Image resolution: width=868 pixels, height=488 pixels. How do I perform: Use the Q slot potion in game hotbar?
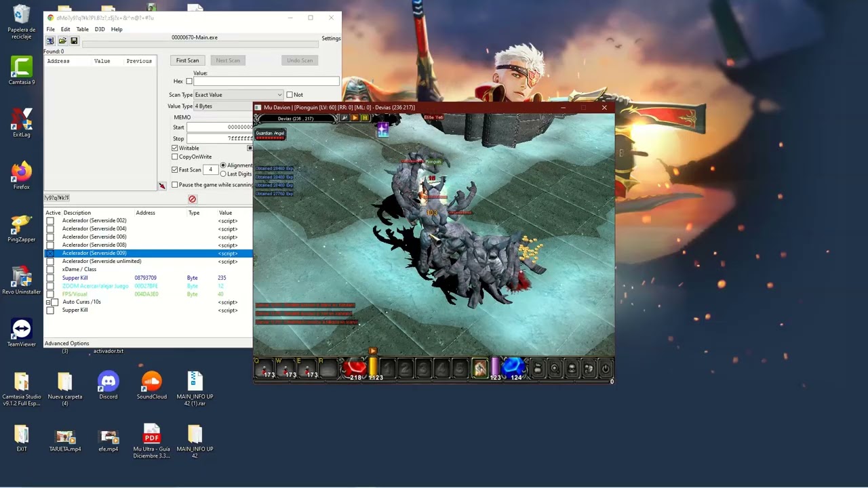point(265,368)
